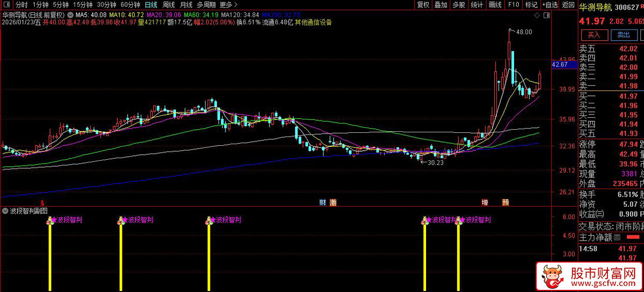Toggle the left sidebar panel icon
Viewport: 644px width, 292px height.
coord(6,5)
